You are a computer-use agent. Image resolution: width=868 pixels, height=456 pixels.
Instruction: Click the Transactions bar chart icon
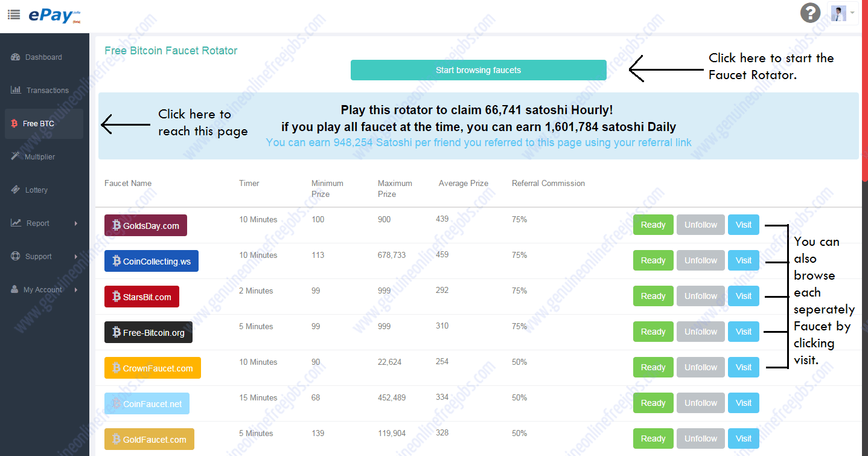click(16, 89)
